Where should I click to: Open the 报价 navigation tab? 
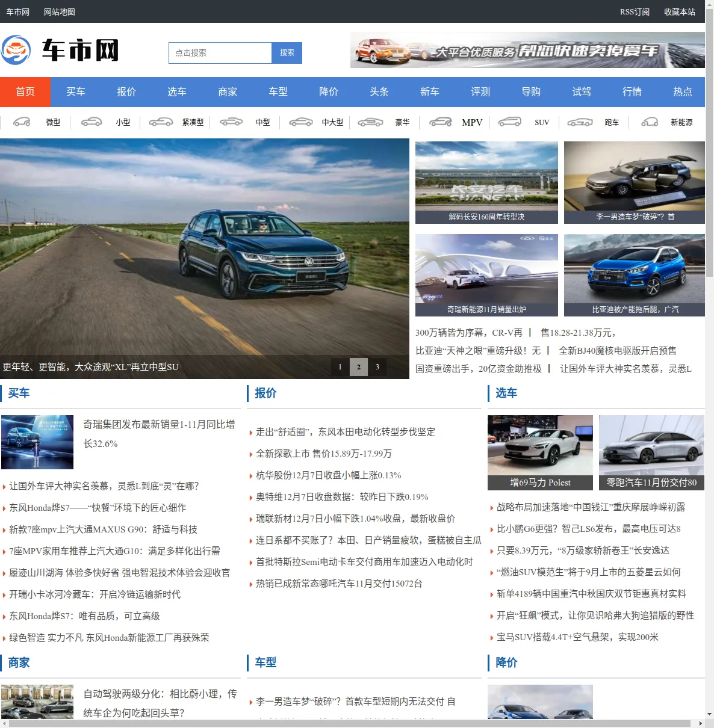click(126, 92)
